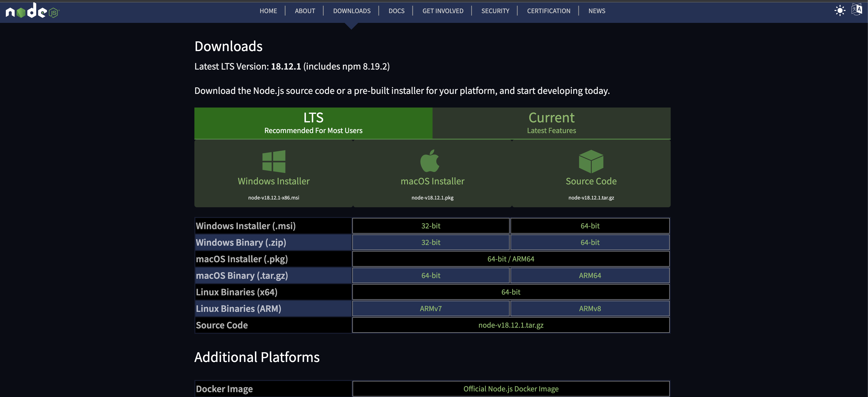Click the Downloads page heading
Viewport: 868px width, 397px height.
point(228,46)
